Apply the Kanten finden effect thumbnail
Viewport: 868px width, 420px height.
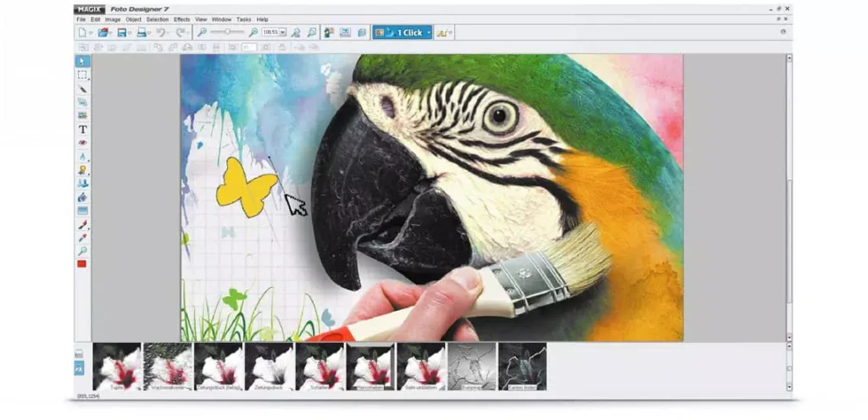[x=522, y=367]
